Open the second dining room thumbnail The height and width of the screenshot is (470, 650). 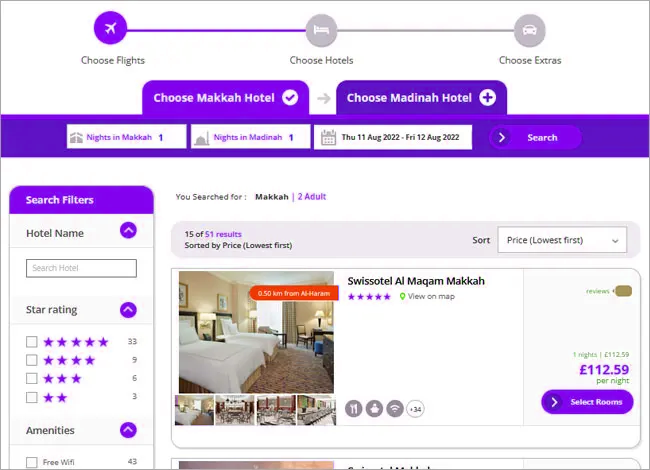click(235, 410)
